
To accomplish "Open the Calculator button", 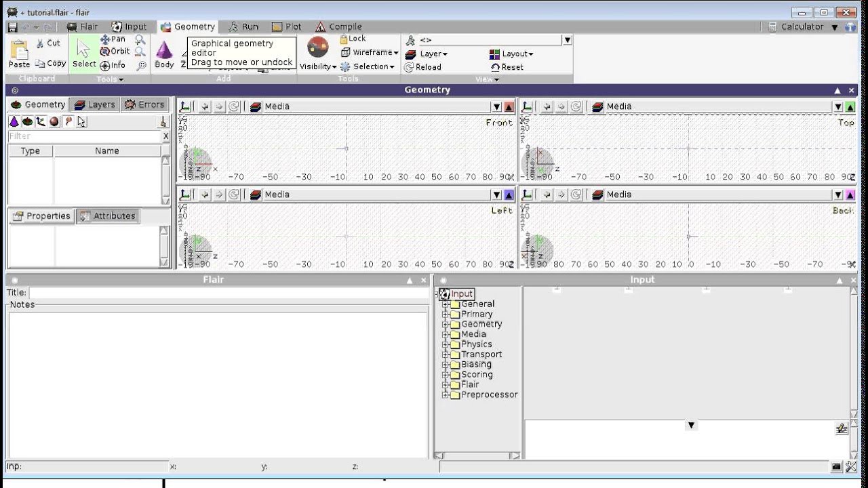I will pyautogui.click(x=796, y=27).
